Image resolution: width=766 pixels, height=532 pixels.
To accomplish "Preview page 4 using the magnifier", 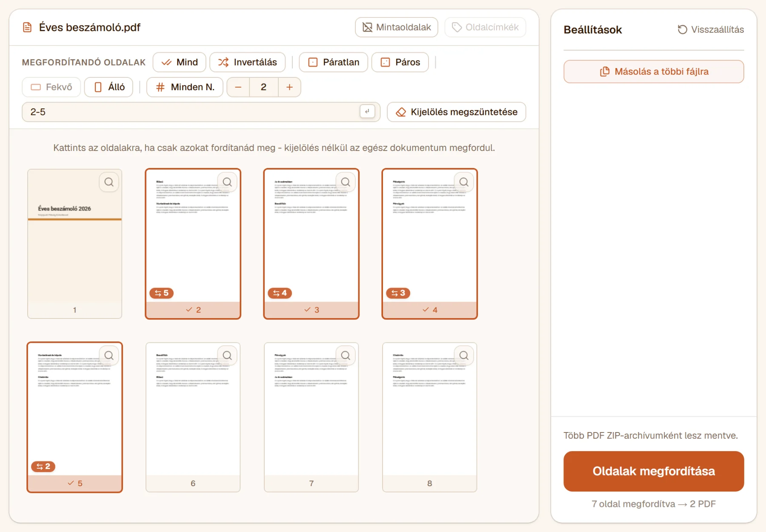I will (x=464, y=182).
